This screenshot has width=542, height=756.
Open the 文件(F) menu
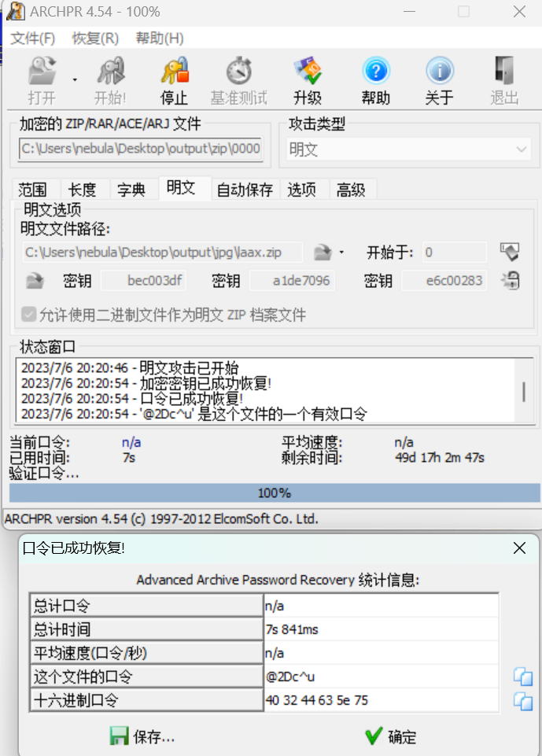33,38
